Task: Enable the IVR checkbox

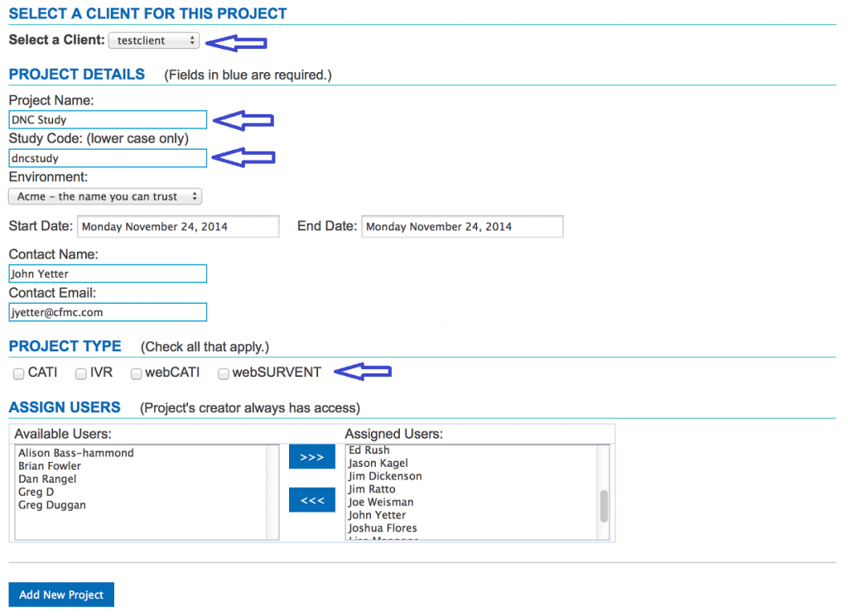Action: pos(81,374)
